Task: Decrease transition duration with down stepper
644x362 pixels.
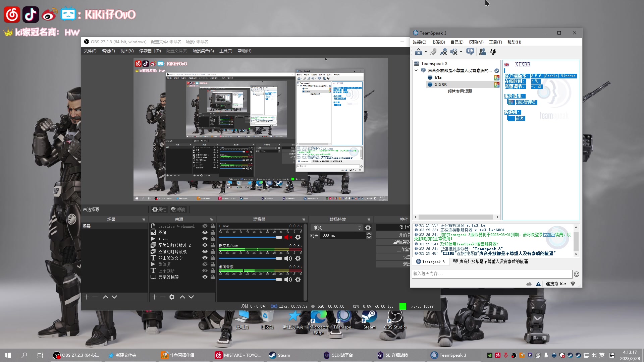Action: click(x=369, y=237)
